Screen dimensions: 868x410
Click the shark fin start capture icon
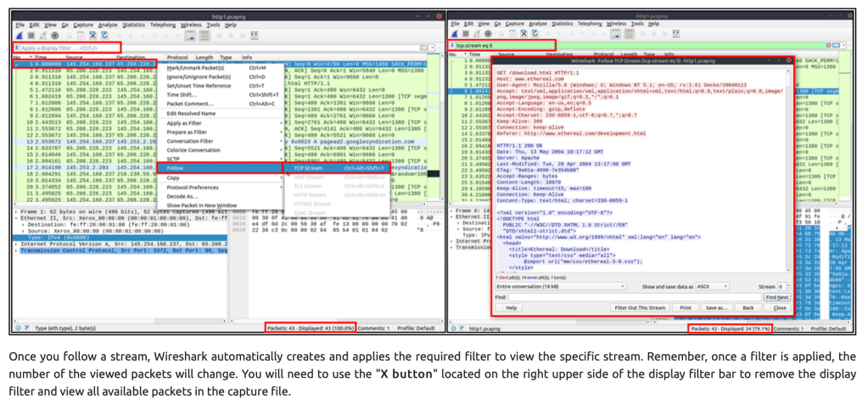[x=20, y=36]
